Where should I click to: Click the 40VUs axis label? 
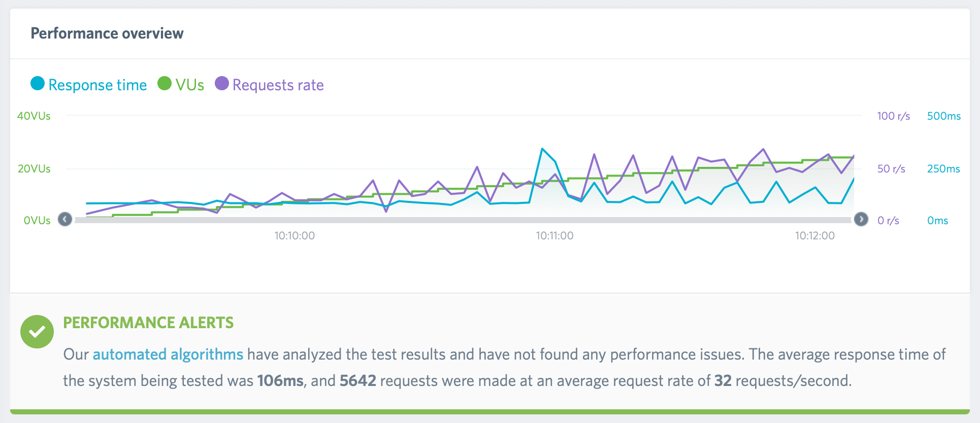click(x=34, y=116)
